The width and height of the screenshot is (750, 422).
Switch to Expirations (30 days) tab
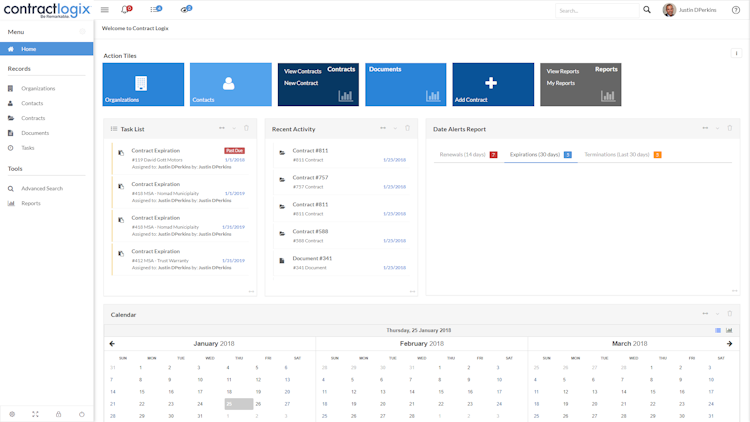tap(540, 155)
